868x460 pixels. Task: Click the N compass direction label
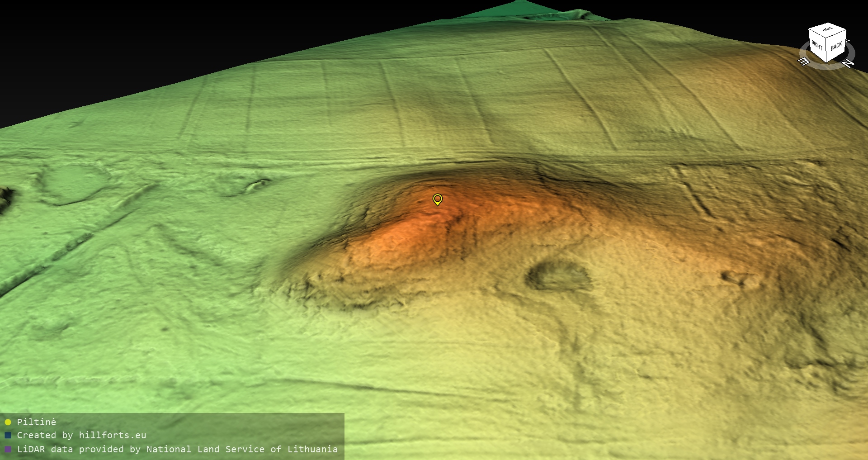point(848,63)
